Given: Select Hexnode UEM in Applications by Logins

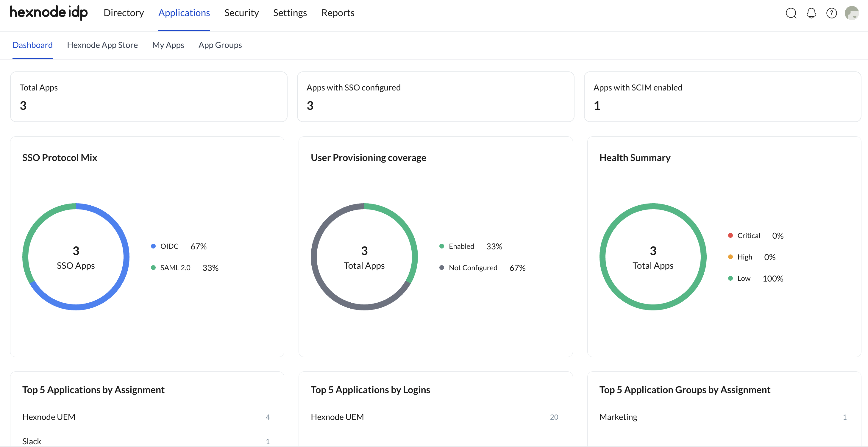Looking at the screenshot, I should click(337, 417).
